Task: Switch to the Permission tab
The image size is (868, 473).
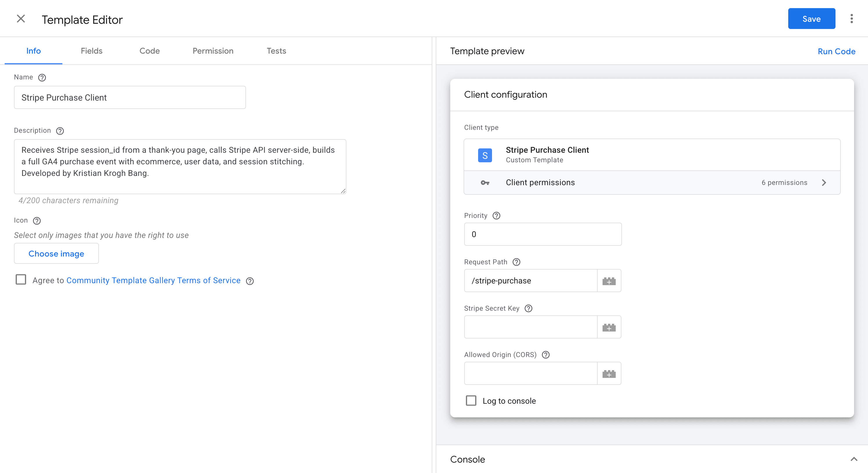Action: [x=213, y=51]
